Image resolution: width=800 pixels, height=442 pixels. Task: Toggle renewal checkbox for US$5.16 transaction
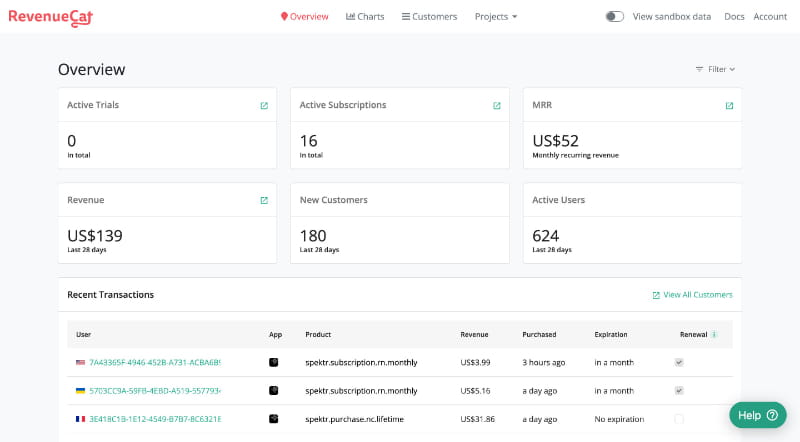click(679, 390)
